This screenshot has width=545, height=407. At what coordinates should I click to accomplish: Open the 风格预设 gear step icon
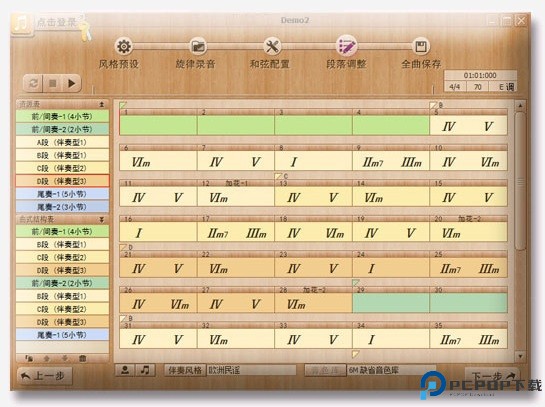point(124,46)
